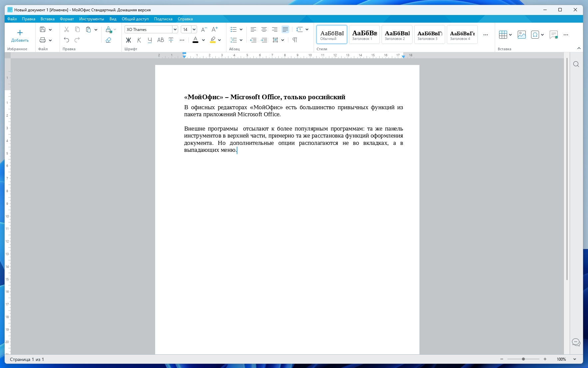Click the copy formatting brush icon
Screen dimensions: 588x368
108,29
